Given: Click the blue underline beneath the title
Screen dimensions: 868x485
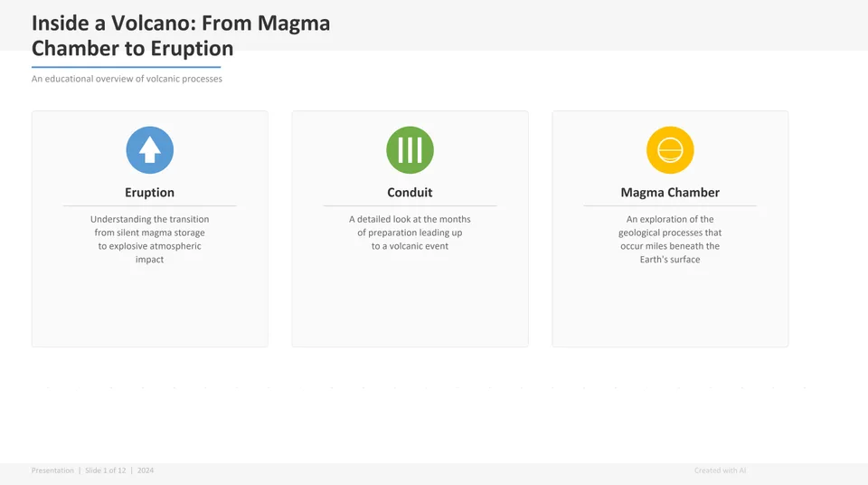Looking at the screenshot, I should pos(126,67).
